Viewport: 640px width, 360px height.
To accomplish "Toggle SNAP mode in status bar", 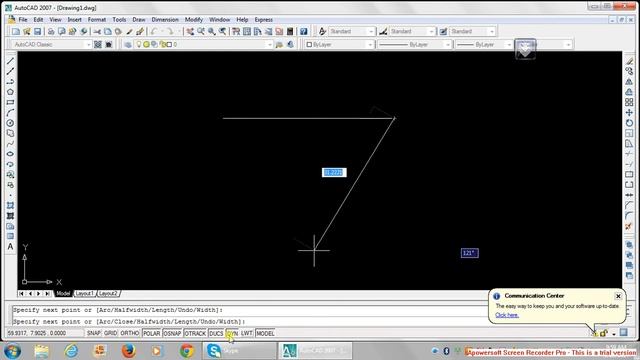I will coord(93,333).
